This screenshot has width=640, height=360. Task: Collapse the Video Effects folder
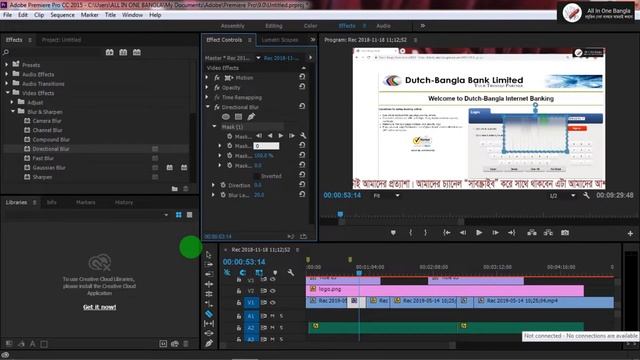7,93
